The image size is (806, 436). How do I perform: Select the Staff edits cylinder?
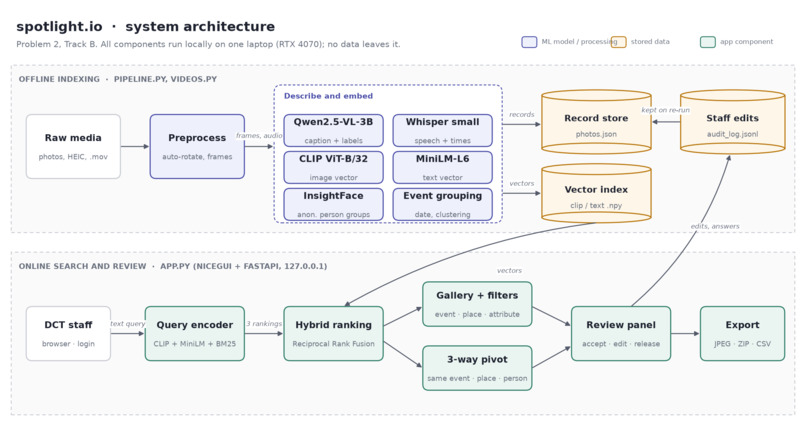pyautogui.click(x=732, y=122)
